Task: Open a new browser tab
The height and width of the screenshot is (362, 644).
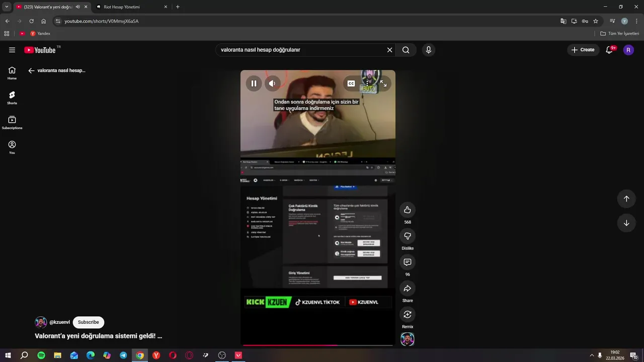Action: pyautogui.click(x=178, y=7)
